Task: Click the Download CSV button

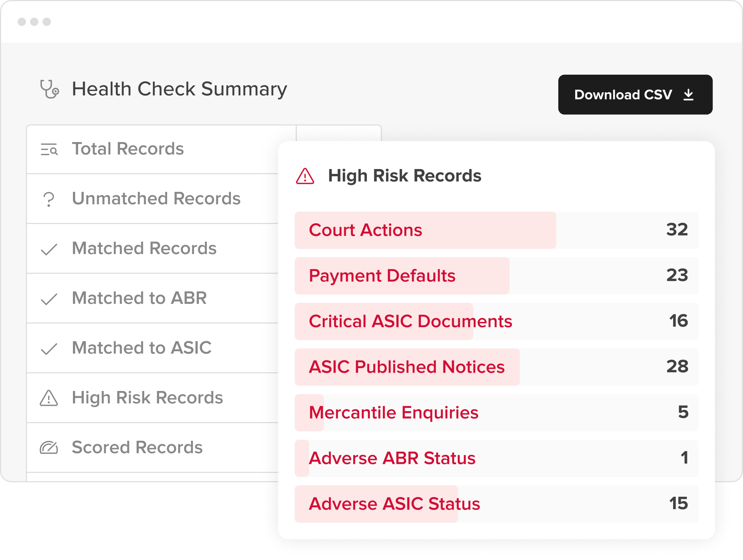Action: [635, 94]
